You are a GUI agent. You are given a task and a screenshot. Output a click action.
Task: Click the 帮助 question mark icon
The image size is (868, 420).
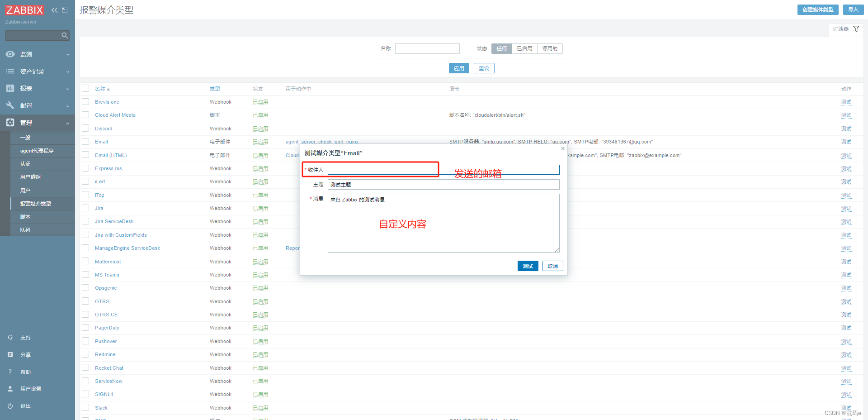pyautogui.click(x=10, y=372)
